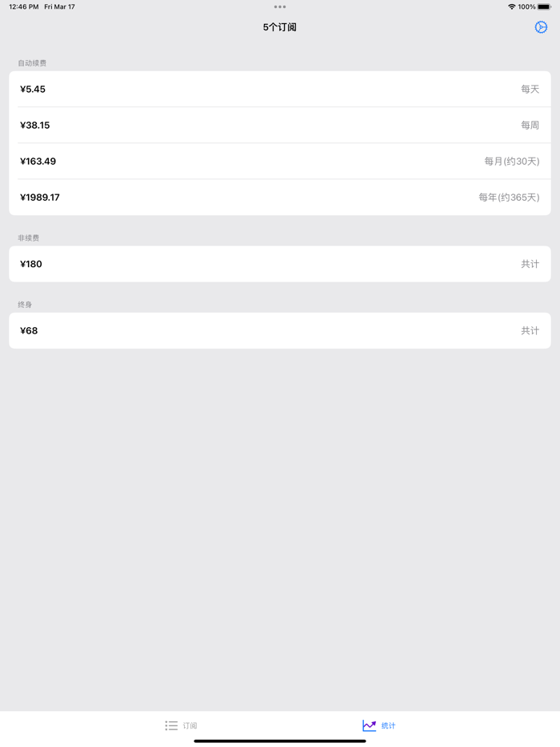
Task: Tap the list icon beside 订阅
Action: coord(171,725)
